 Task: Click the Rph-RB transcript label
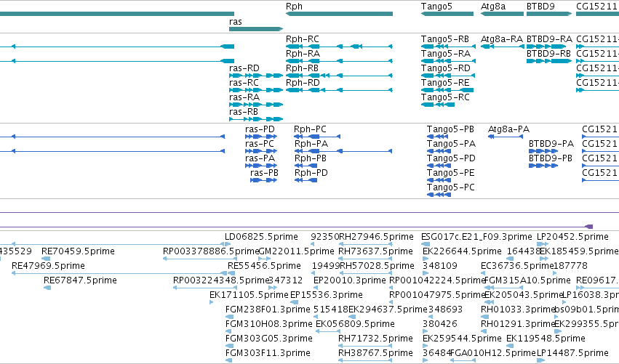click(x=302, y=68)
